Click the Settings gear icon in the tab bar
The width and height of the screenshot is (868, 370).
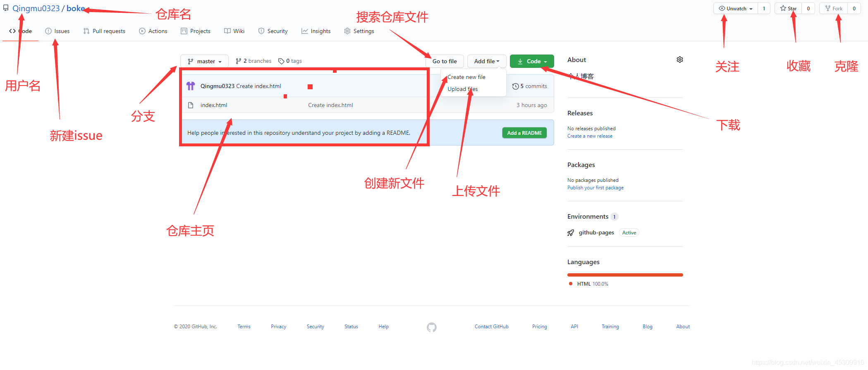[x=347, y=31]
